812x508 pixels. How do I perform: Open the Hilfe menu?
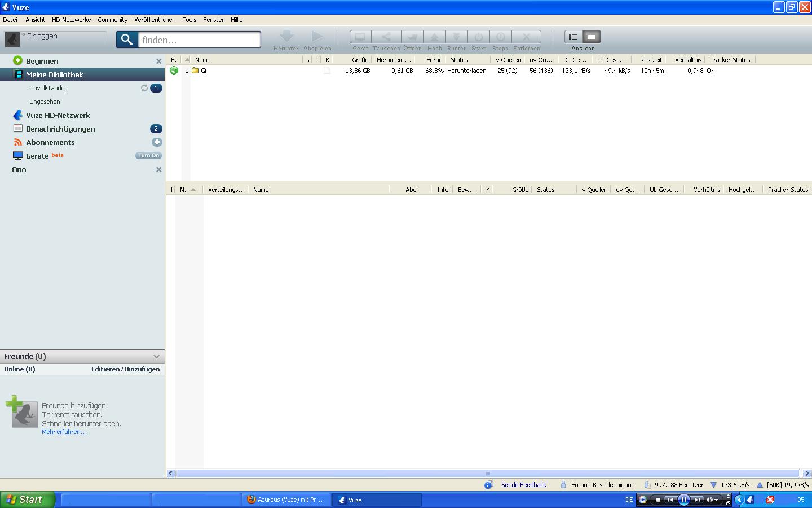pyautogui.click(x=237, y=20)
